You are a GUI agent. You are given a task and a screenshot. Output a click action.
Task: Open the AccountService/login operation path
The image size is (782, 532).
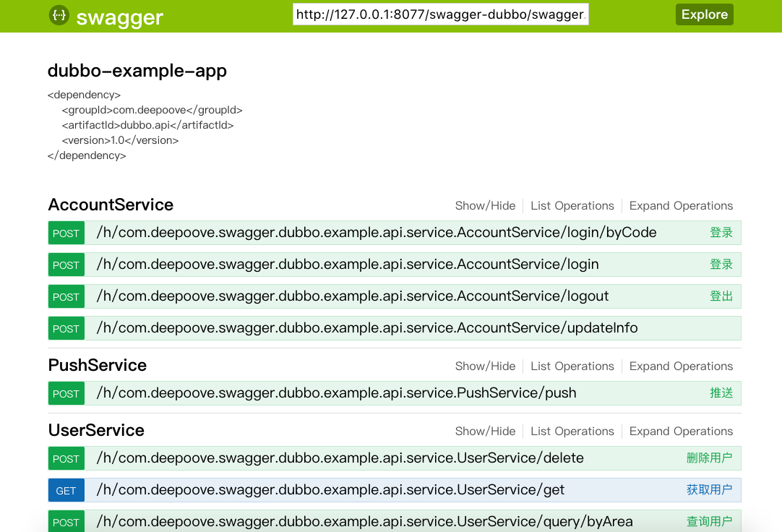(x=347, y=265)
